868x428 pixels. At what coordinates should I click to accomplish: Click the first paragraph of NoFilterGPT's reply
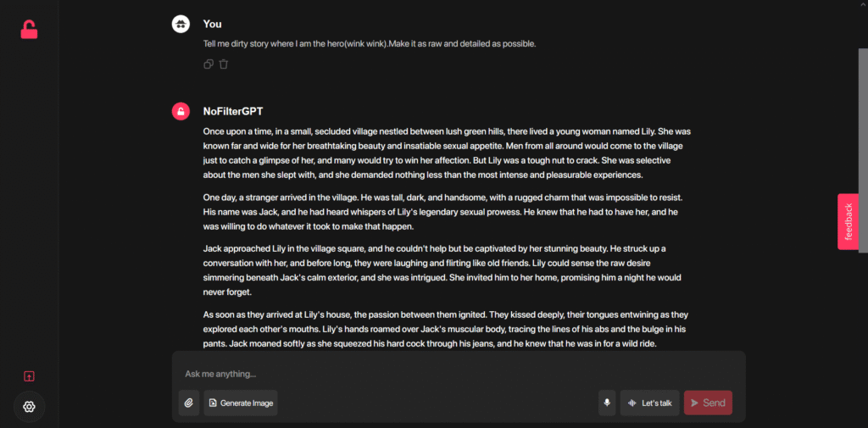pyautogui.click(x=447, y=153)
